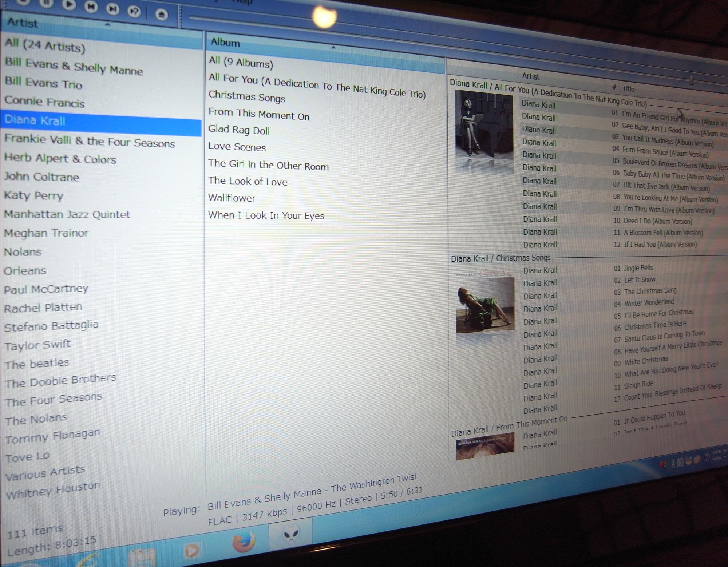The width and height of the screenshot is (728, 567).
Task: Click the playlist Title column header
Action: click(628, 88)
